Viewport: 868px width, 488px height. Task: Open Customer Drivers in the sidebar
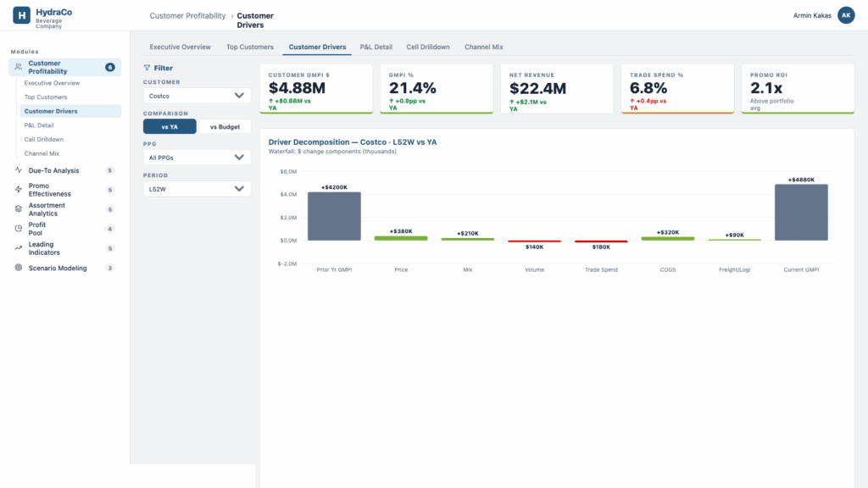pos(70,111)
